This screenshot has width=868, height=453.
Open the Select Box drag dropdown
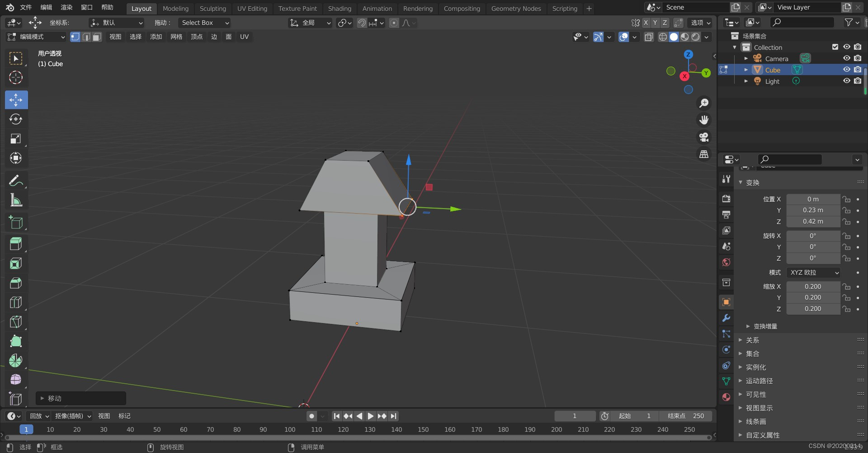point(205,23)
